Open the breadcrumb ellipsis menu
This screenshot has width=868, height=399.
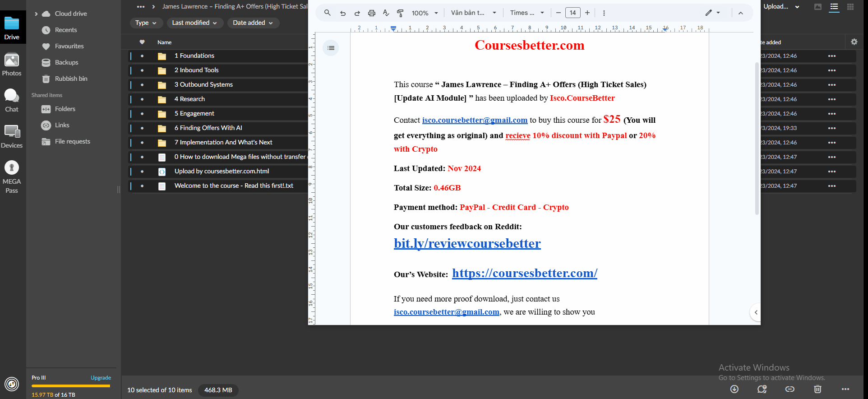click(x=141, y=7)
